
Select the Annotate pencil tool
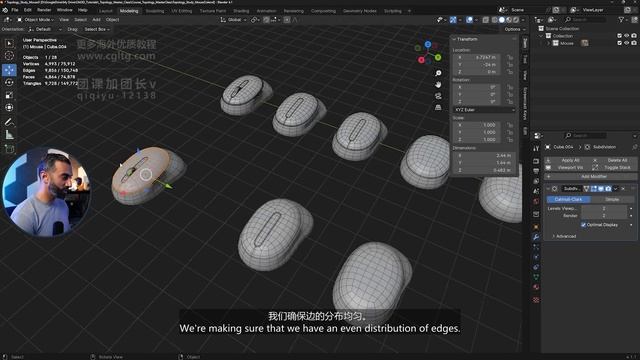[x=9, y=122]
